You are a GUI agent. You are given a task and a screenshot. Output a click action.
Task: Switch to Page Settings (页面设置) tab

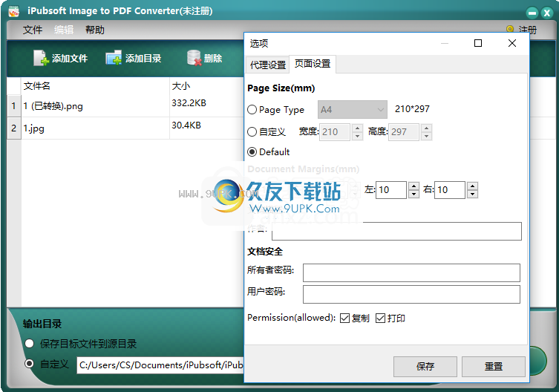[x=313, y=64]
